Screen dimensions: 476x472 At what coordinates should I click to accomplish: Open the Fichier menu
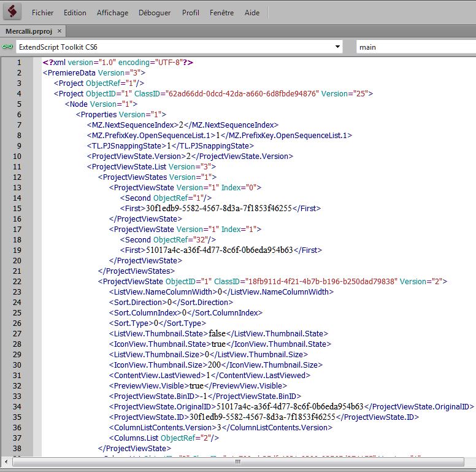(42, 13)
